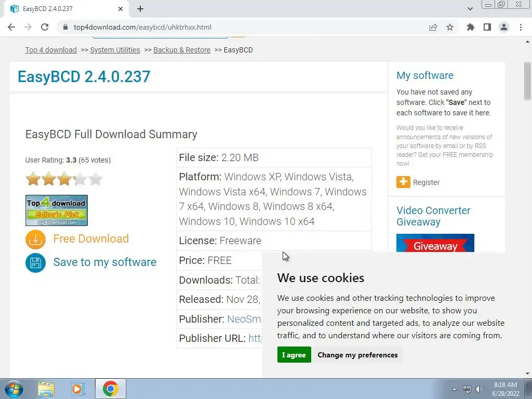The width and height of the screenshot is (532, 399).
Task: Click the My software heading
Action: point(425,75)
